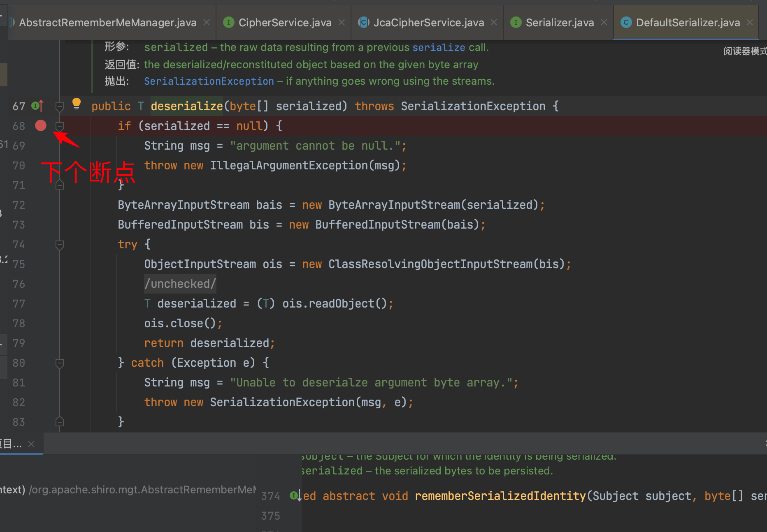This screenshot has height=532, width=767.
Task: Click the "argument cannot be null." string
Action: click(x=316, y=146)
